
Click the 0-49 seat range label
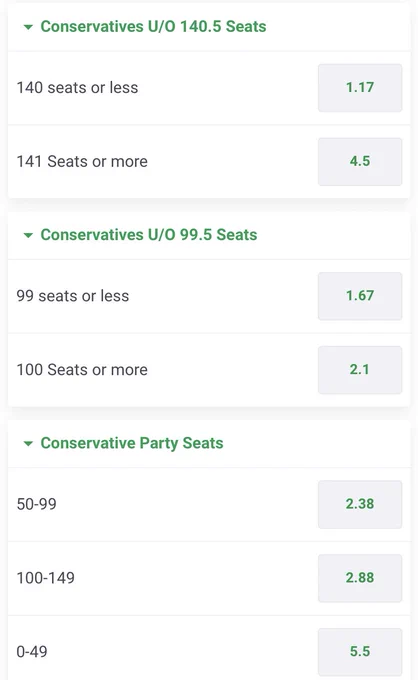32,651
